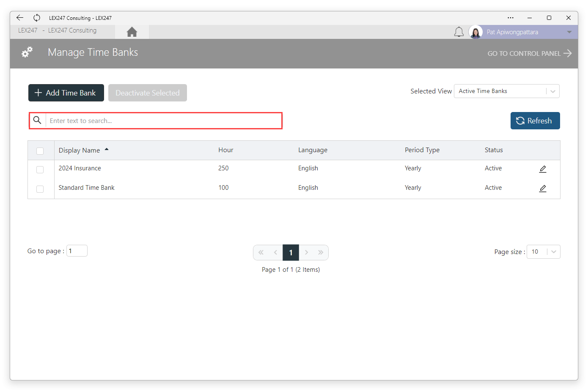Edit the 2024 Insurance time bank
Viewport: 588px width, 391px height.
tap(543, 169)
